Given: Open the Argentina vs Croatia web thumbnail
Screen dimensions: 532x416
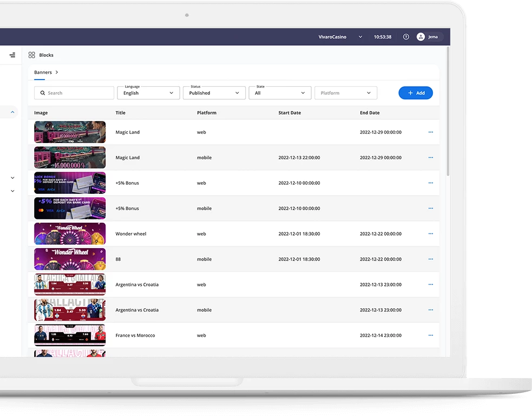Looking at the screenshot, I should tap(70, 284).
